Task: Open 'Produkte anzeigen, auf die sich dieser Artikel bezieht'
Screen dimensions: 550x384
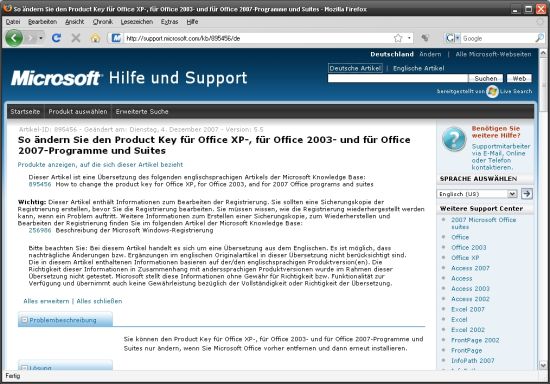Action: coord(100,164)
